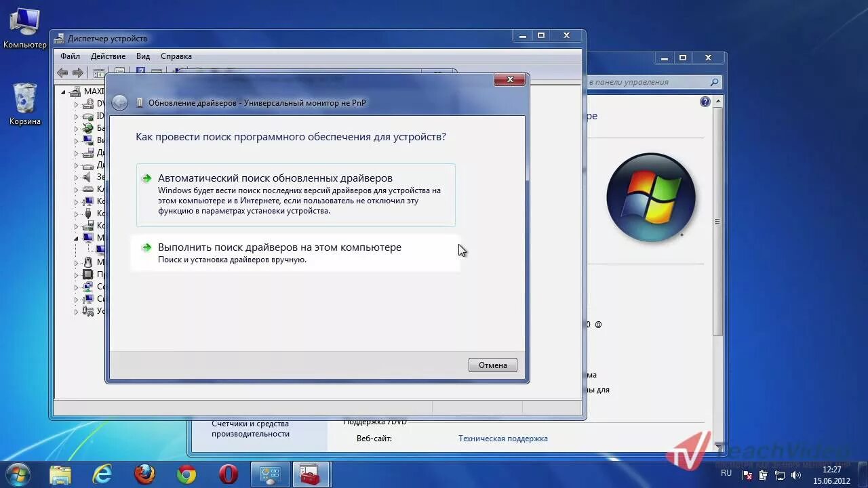
Task: Click the Forward arrow in Device Manager toolbar
Action: tap(78, 73)
